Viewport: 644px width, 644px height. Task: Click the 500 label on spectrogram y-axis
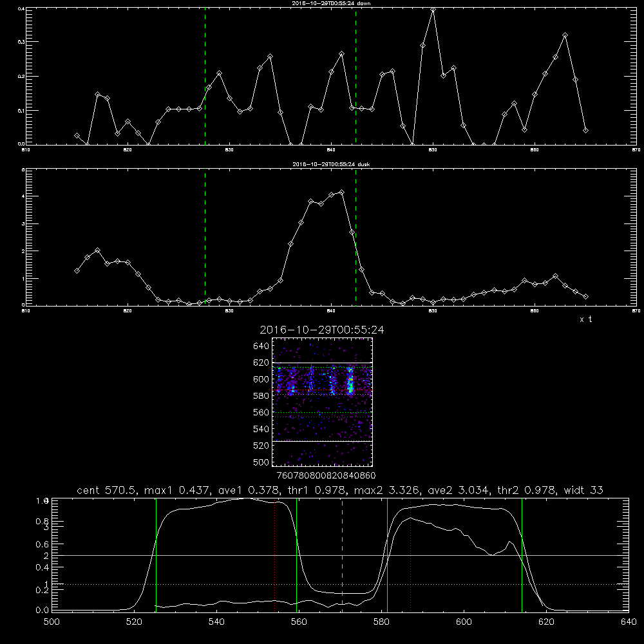click(x=261, y=462)
